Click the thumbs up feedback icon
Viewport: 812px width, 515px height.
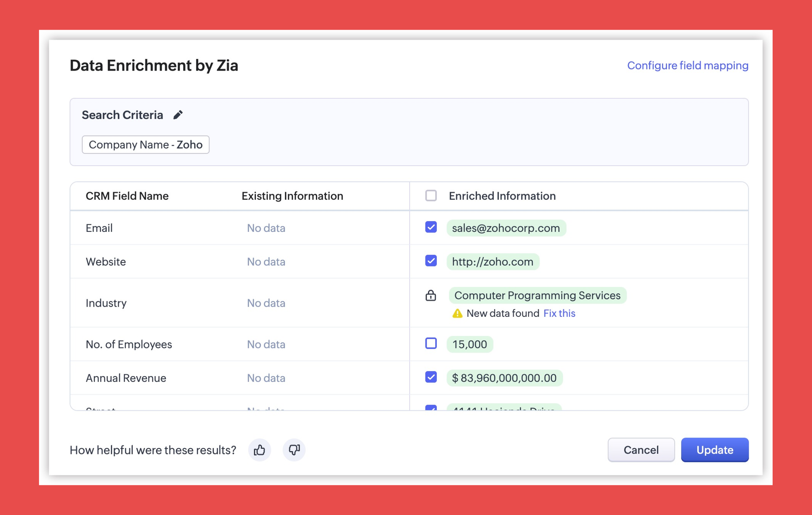(x=259, y=450)
